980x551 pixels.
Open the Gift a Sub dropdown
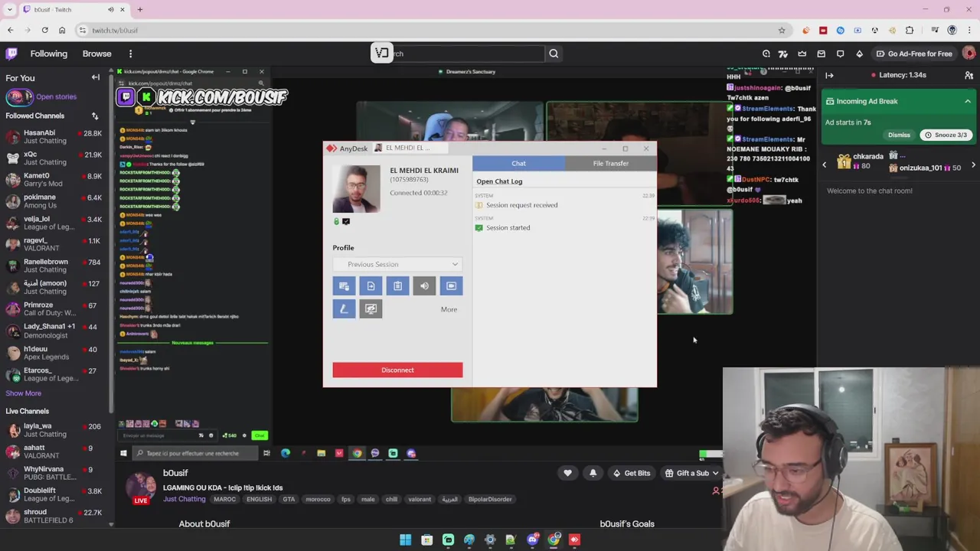coord(691,473)
